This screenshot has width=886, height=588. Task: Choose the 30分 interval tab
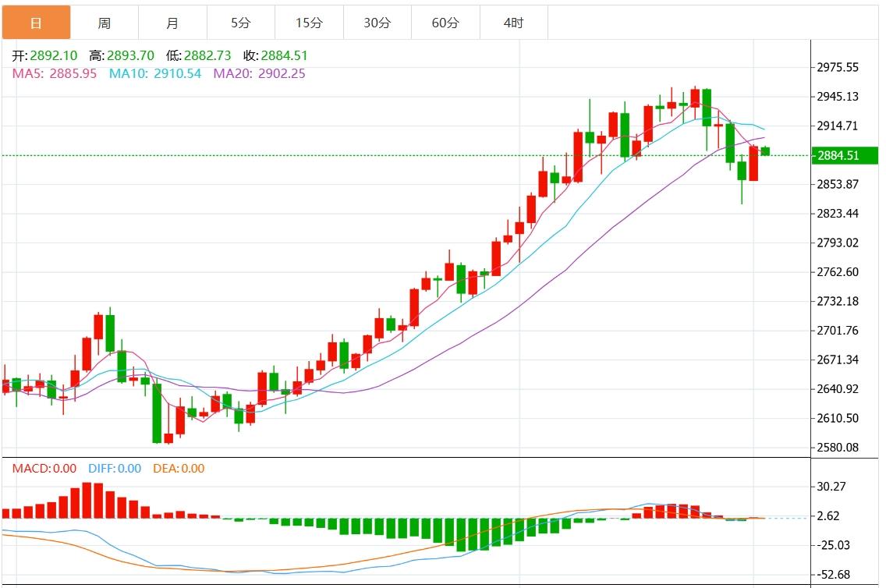(377, 23)
